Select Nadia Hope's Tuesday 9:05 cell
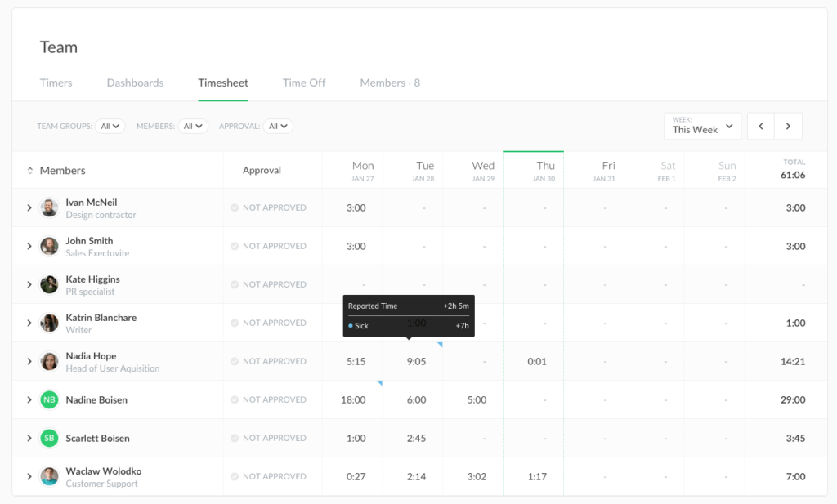Viewport: 837px width, 504px height. (x=416, y=362)
